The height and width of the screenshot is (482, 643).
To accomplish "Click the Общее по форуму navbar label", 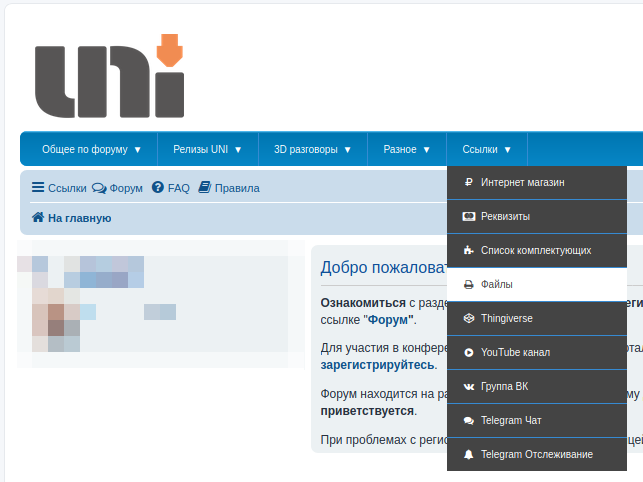I will pyautogui.click(x=85, y=149).
